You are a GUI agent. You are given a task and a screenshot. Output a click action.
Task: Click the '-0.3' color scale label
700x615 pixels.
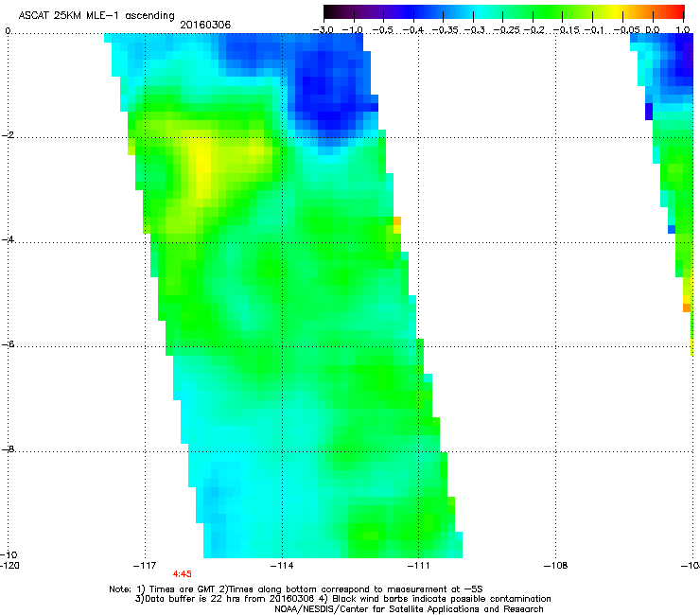tap(475, 30)
